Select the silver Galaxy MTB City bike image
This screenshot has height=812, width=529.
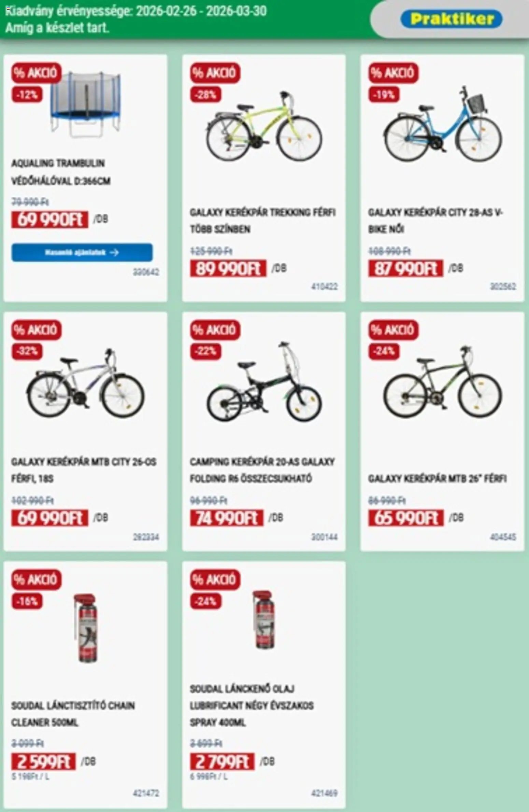tap(85, 382)
